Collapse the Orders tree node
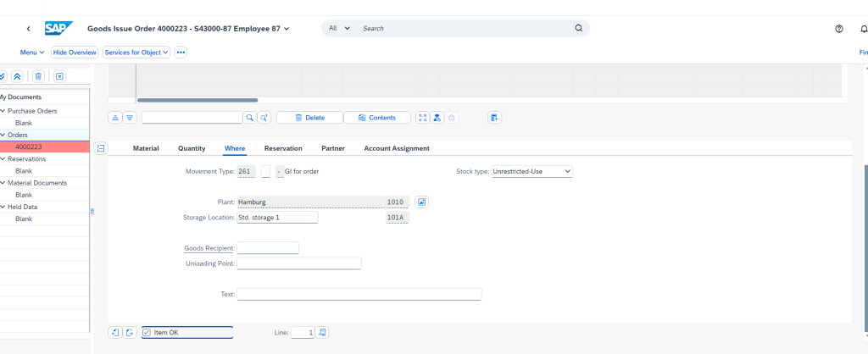The width and height of the screenshot is (868, 354). click(x=3, y=135)
